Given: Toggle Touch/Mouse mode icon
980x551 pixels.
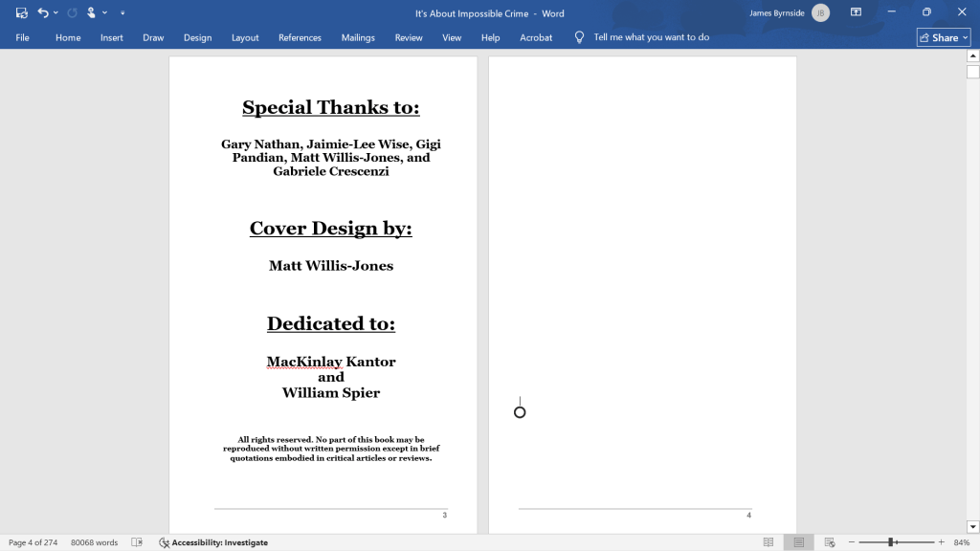Looking at the screenshot, I should tap(91, 13).
